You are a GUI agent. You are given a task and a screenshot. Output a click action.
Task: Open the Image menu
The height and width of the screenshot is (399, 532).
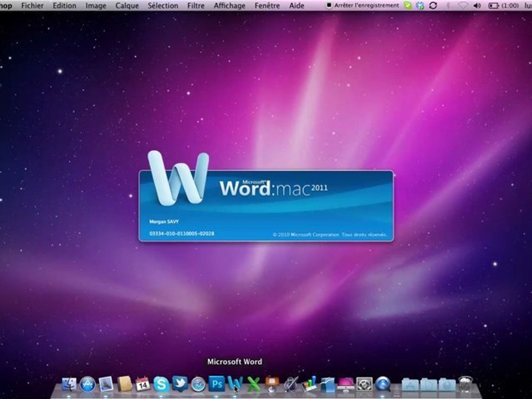[x=96, y=6]
